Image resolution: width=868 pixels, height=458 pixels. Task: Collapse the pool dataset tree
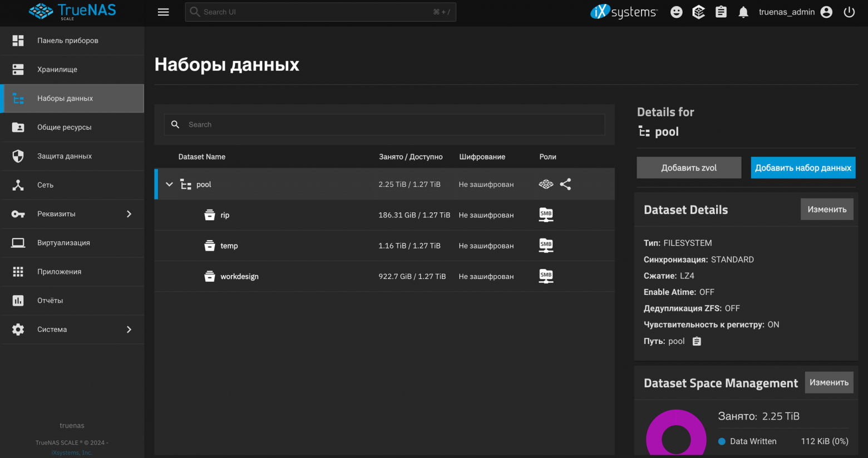pyautogui.click(x=169, y=185)
